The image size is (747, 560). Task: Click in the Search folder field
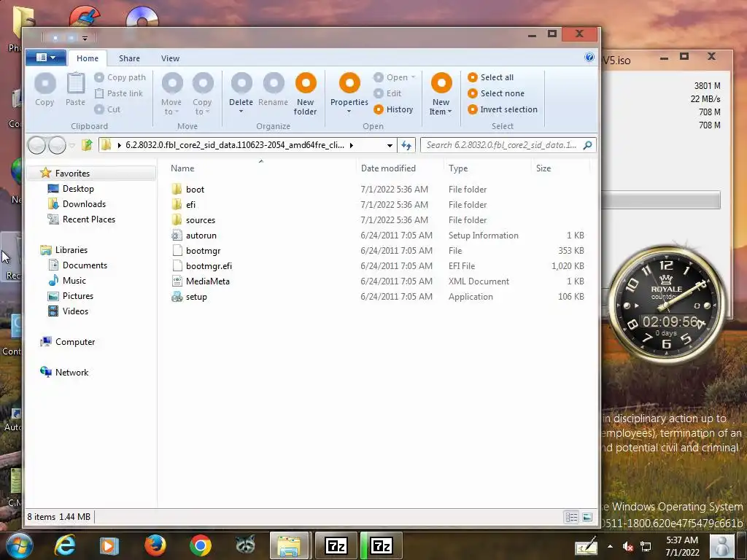[x=501, y=145]
